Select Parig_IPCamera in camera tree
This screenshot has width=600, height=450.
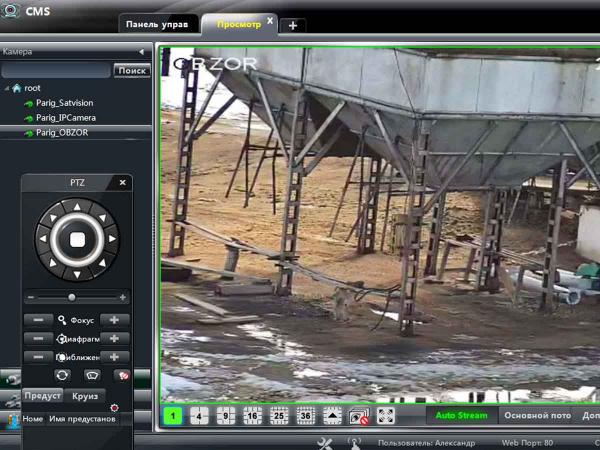(x=65, y=117)
